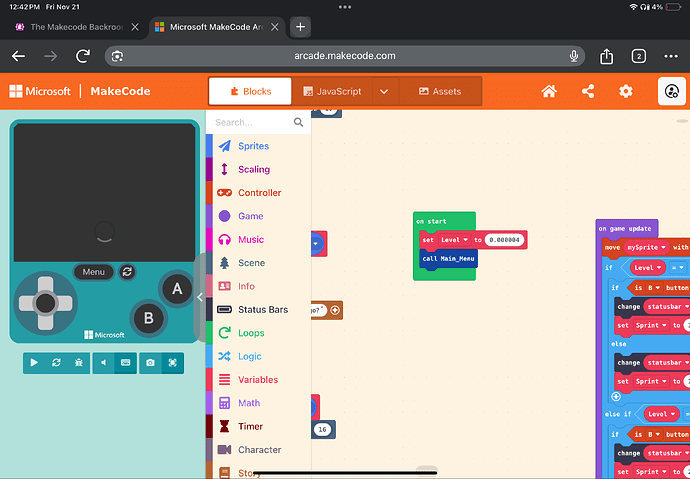Click the 0.000004 value field

[504, 240]
